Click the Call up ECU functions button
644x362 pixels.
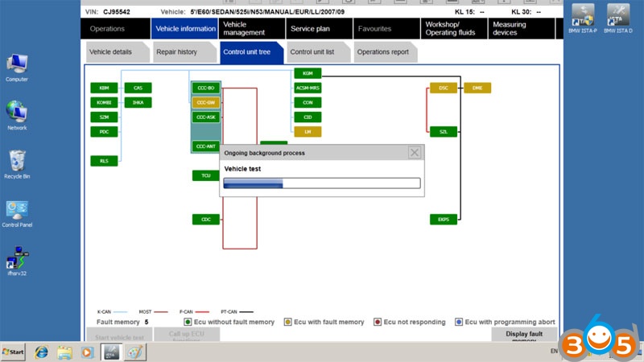187,335
